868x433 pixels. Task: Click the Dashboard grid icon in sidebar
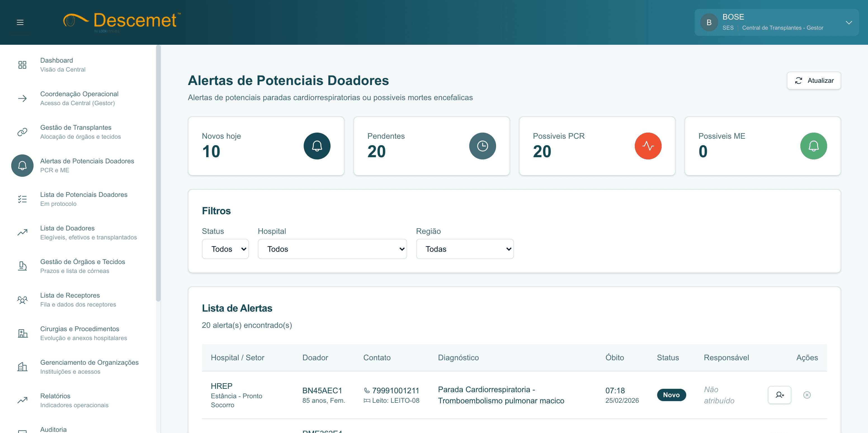[22, 64]
